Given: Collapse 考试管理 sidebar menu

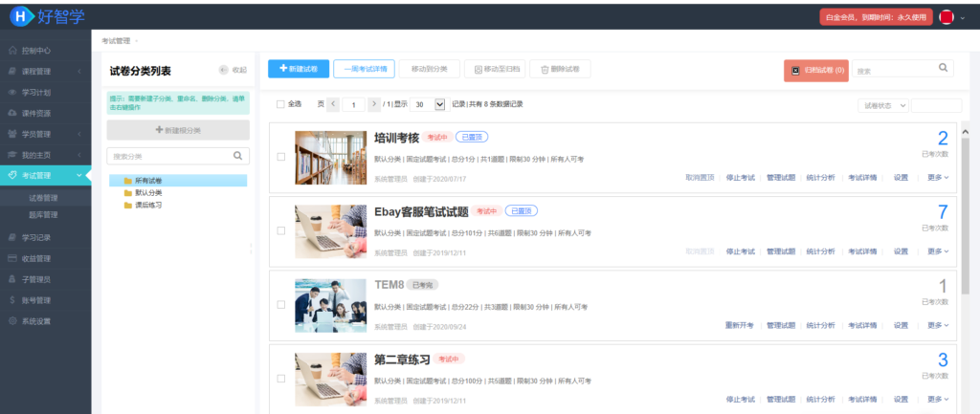Looking at the screenshot, I should pos(79,176).
